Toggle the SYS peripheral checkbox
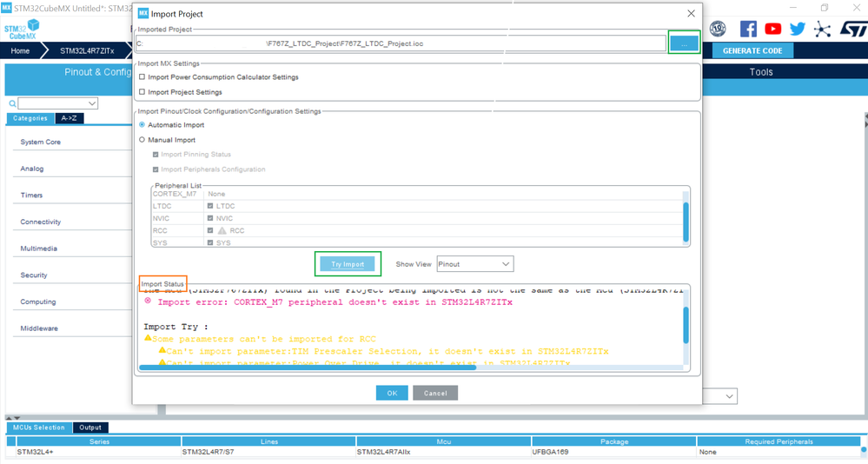This screenshot has height=464, width=868. click(210, 242)
